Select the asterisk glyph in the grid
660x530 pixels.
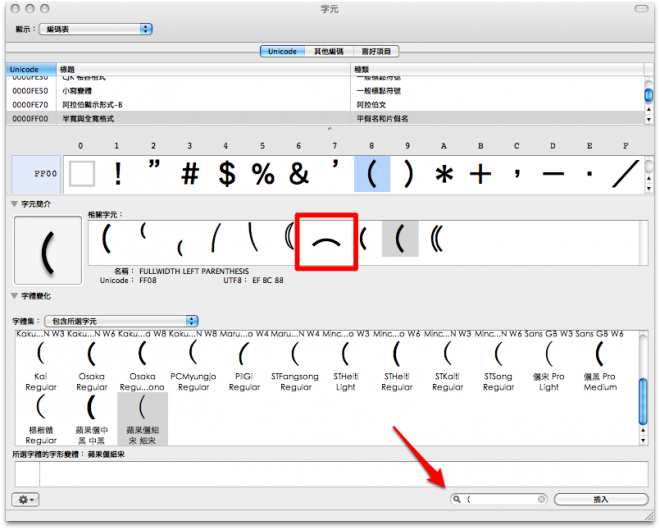pos(444,174)
